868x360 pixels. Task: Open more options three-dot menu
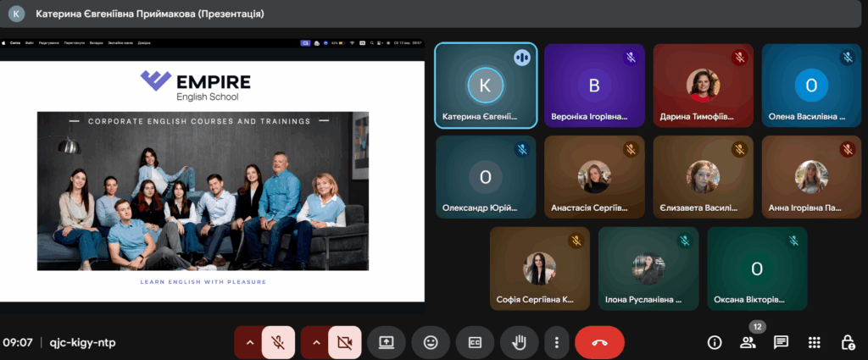click(x=556, y=342)
